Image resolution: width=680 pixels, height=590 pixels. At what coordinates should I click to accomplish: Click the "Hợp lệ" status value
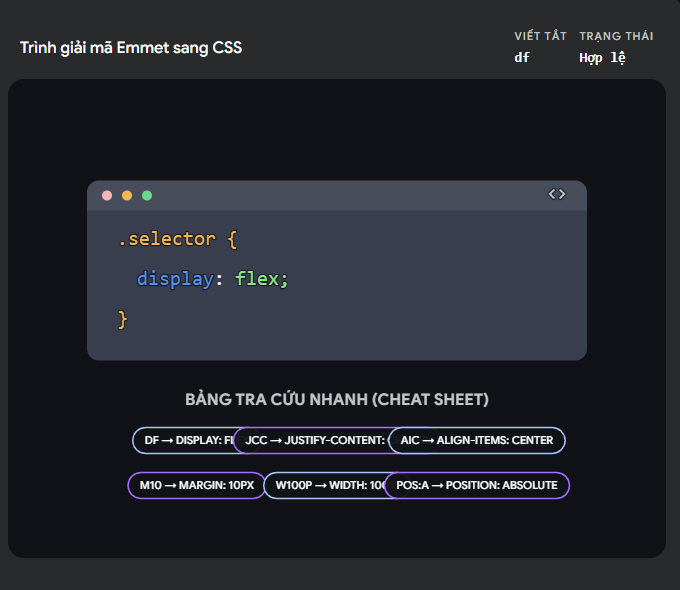click(602, 58)
